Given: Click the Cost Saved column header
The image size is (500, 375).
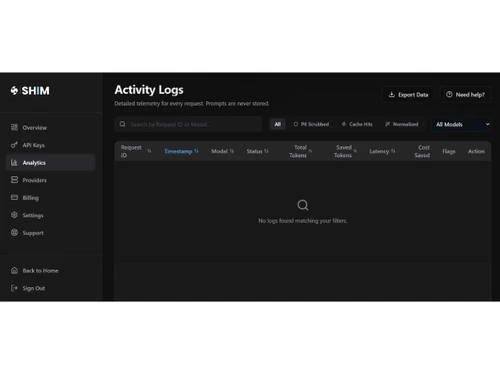Looking at the screenshot, I should tap(422, 151).
